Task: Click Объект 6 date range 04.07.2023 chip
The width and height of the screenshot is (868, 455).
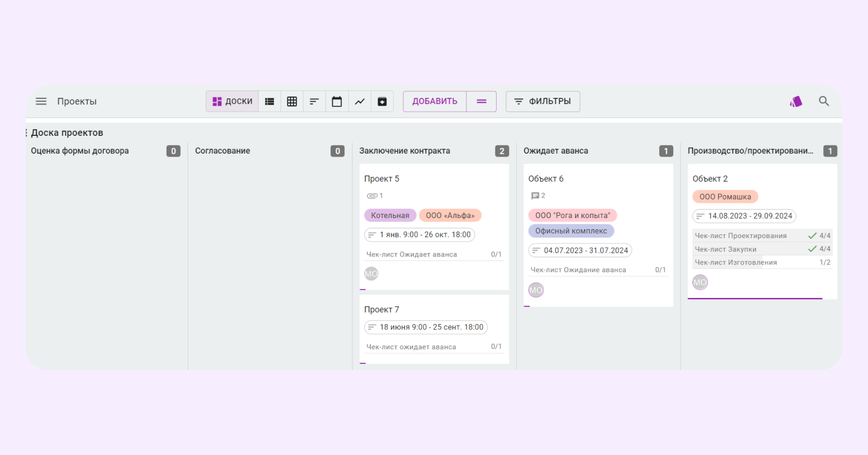Action: coord(580,250)
